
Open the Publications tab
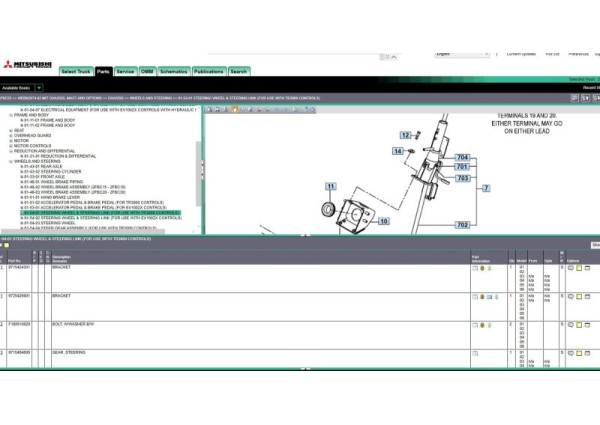[x=209, y=72]
